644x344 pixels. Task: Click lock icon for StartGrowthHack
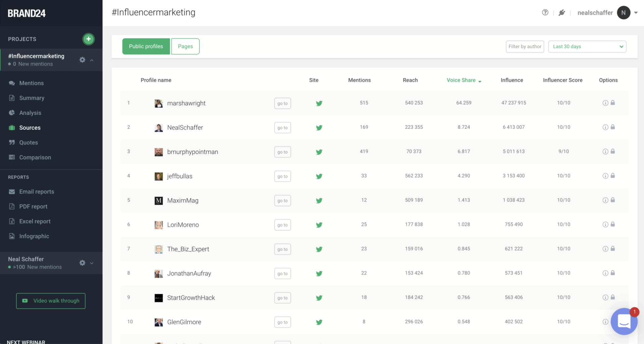(613, 297)
